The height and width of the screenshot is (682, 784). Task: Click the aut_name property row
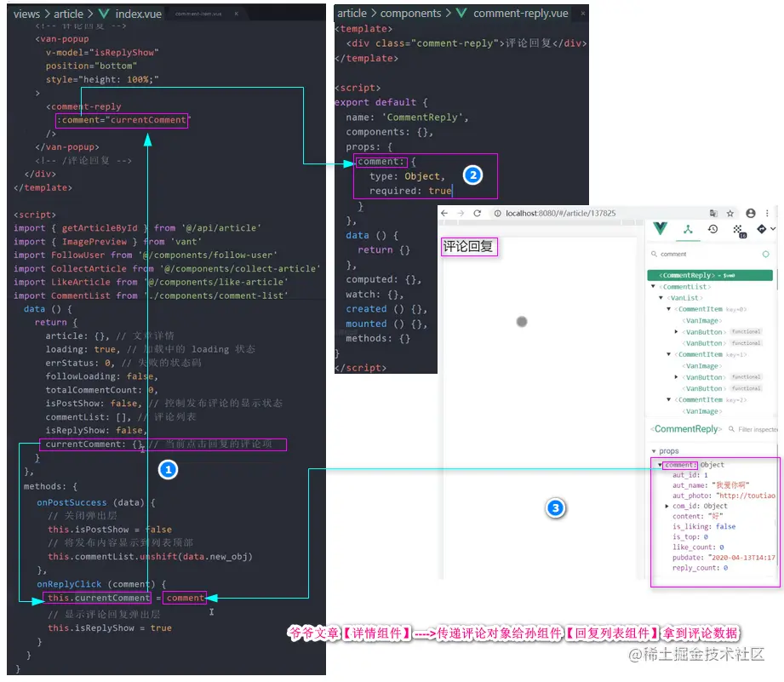[711, 485]
